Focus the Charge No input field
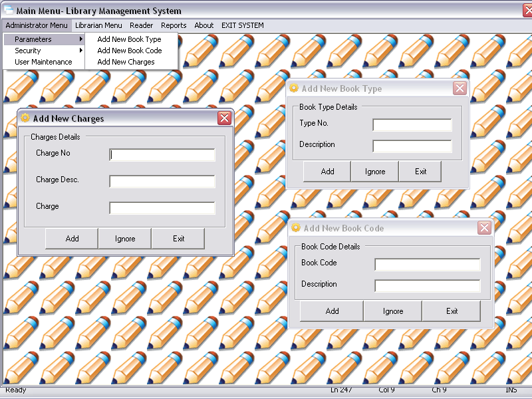This screenshot has width=532, height=399. pos(162,155)
